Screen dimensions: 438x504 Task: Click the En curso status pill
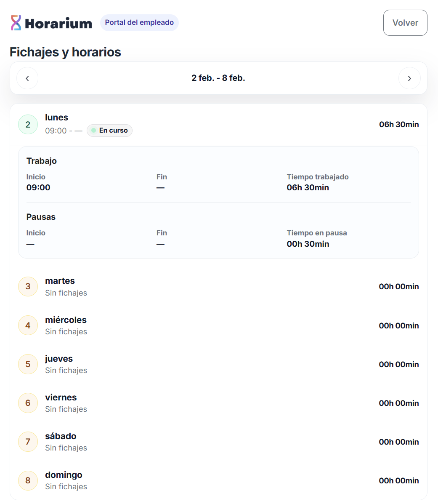[109, 131]
